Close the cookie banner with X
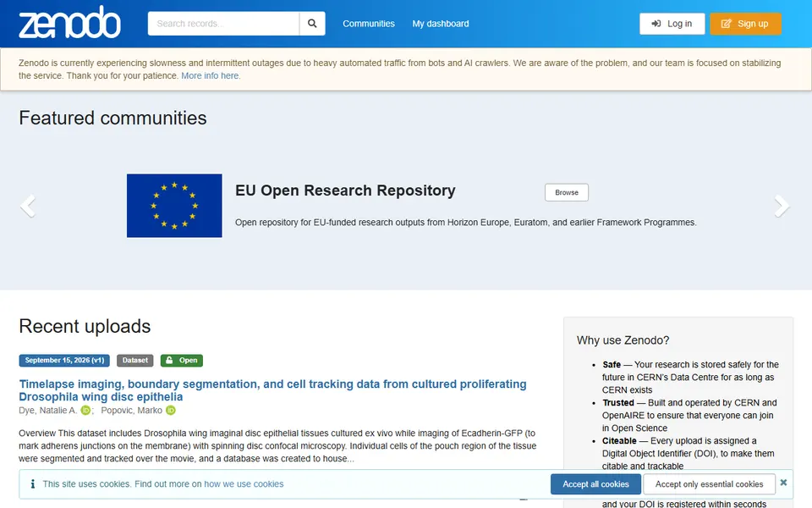Screen dimensions: 812x508 click(783, 483)
